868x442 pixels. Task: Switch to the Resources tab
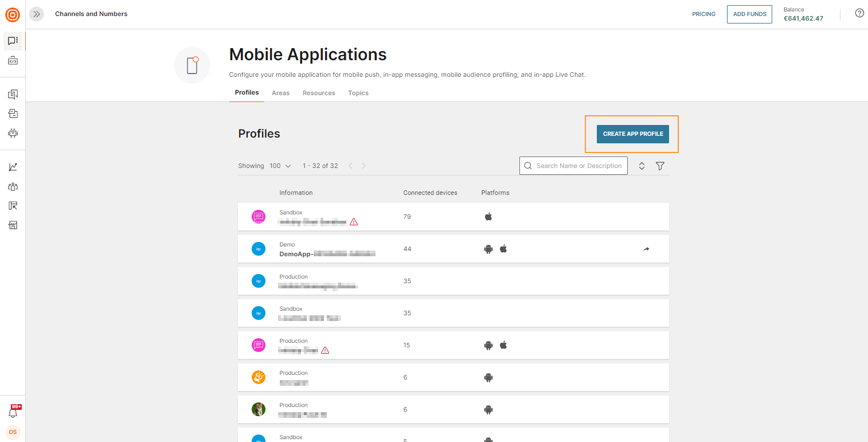click(319, 93)
